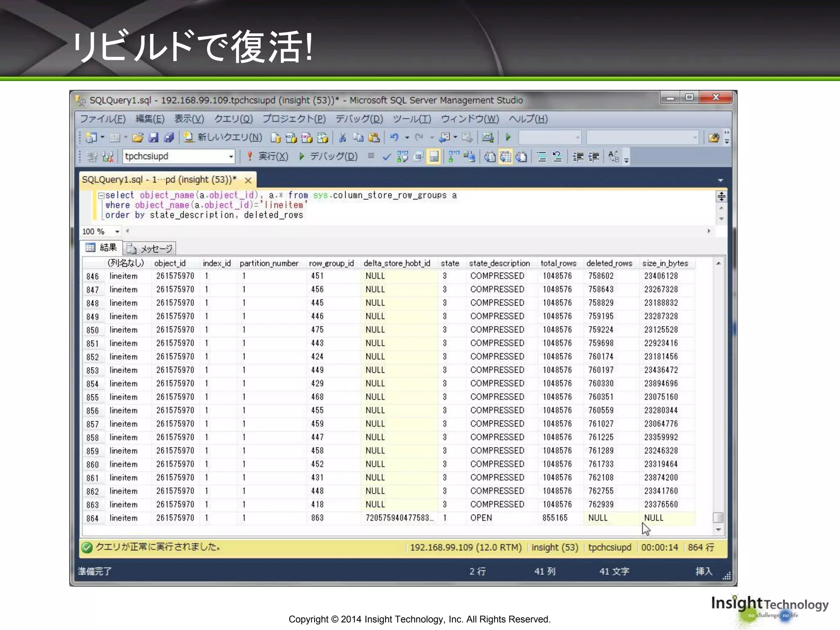Open an XMLA Query icon
840x630 pixels.
(x=322, y=138)
